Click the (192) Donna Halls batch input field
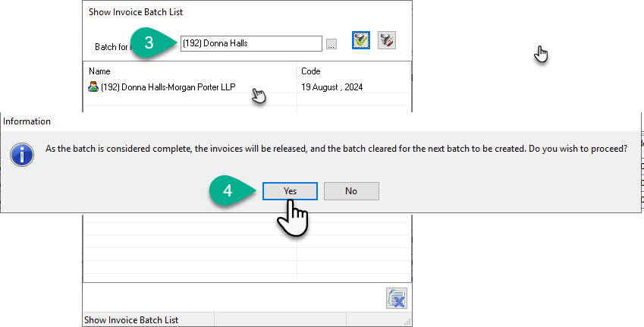The image size is (644, 327). click(x=251, y=43)
